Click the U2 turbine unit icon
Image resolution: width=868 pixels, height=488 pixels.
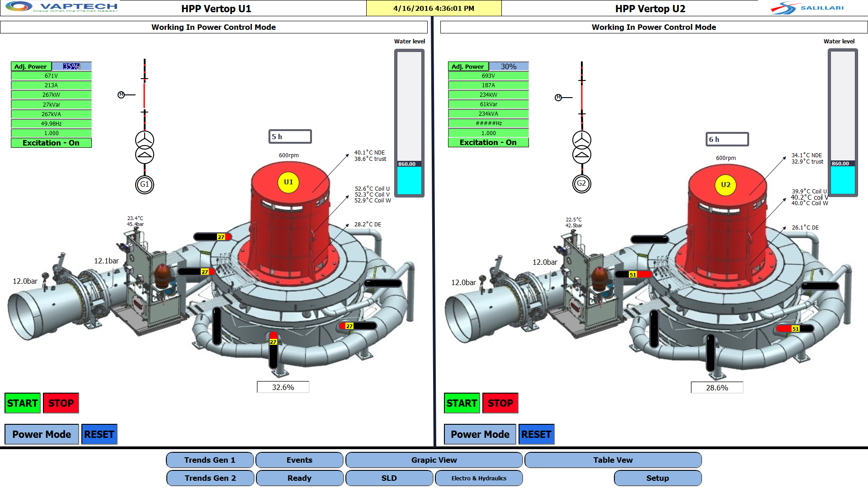726,184
